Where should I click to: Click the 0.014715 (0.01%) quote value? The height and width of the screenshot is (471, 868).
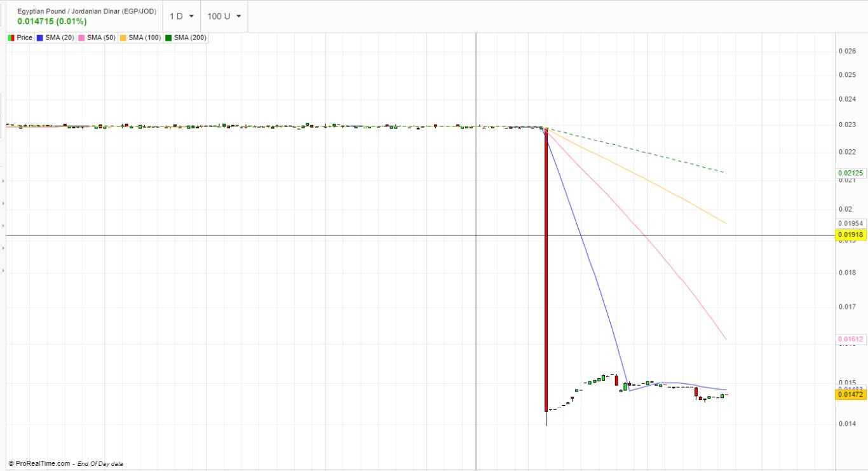pyautogui.click(x=52, y=22)
